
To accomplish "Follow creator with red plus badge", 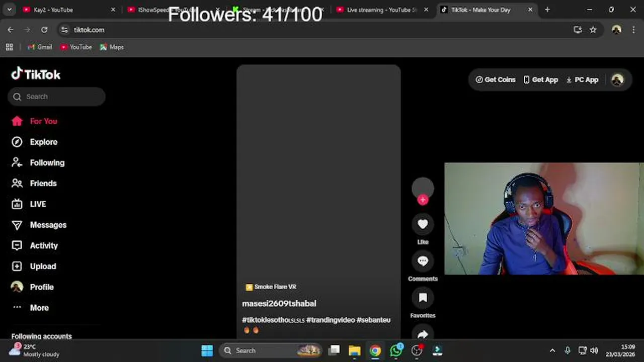I will point(423,200).
